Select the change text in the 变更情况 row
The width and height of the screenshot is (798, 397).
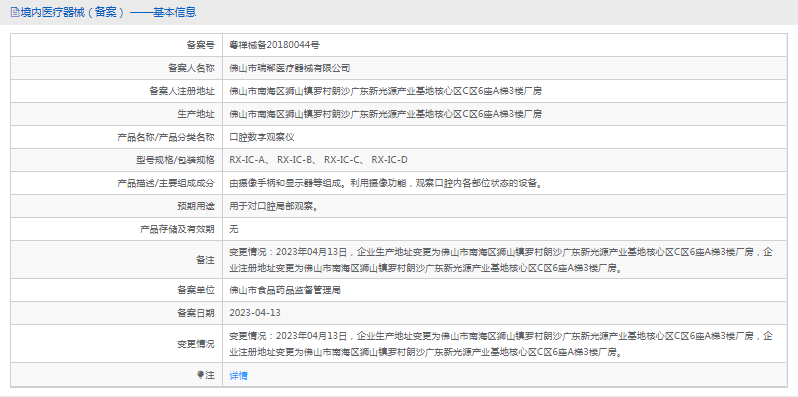tap(501, 344)
